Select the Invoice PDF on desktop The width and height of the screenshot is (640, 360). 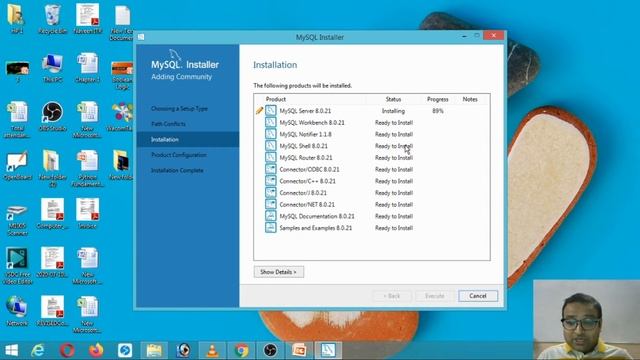[87, 213]
